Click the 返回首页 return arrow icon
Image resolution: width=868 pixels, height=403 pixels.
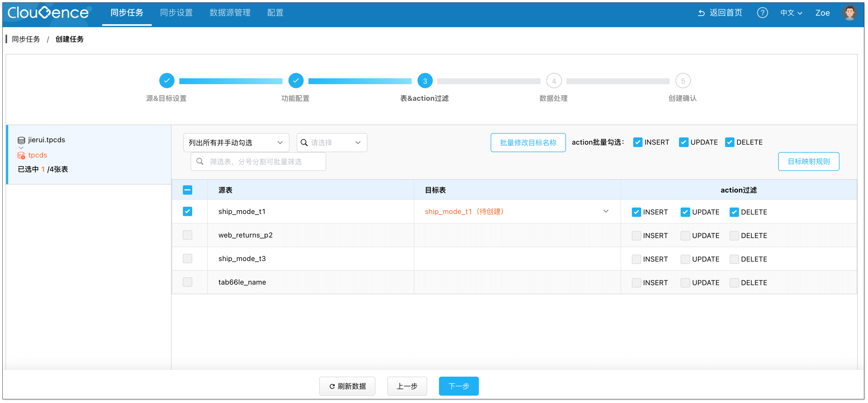(x=701, y=13)
